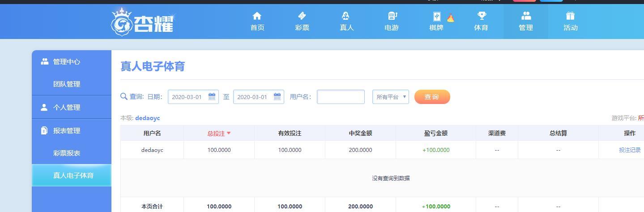Expand 个人管理 sidebar section
644x212 pixels.
(x=67, y=108)
